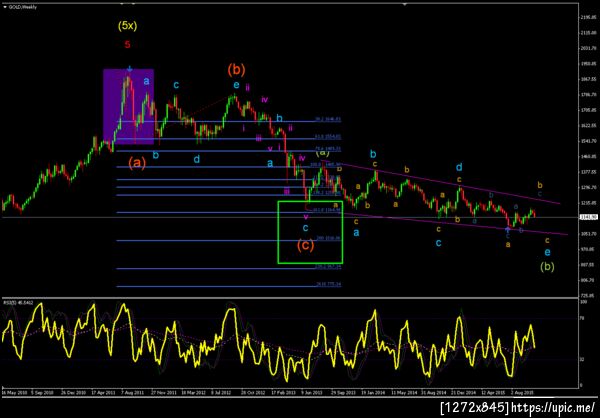Click the green (b) label at far right
The height and width of the screenshot is (418, 600).
[x=547, y=266]
